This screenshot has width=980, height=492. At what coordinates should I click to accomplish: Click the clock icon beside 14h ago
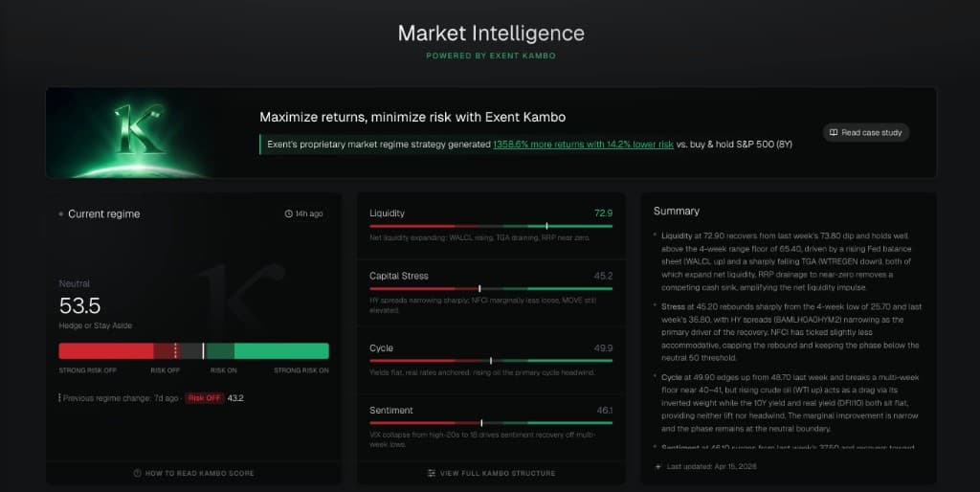tap(289, 213)
